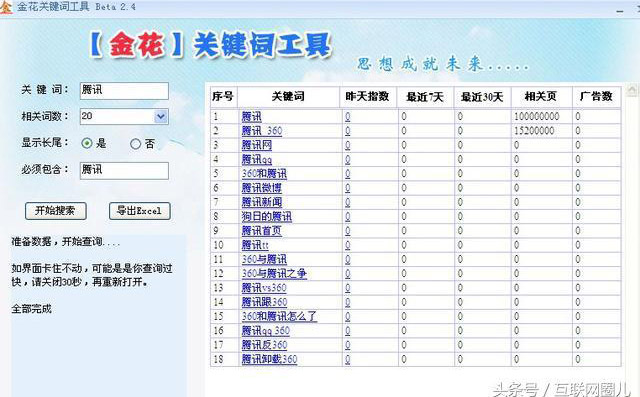Click the index link in the 腾讯首页 row
640x397 pixels.
point(347,231)
